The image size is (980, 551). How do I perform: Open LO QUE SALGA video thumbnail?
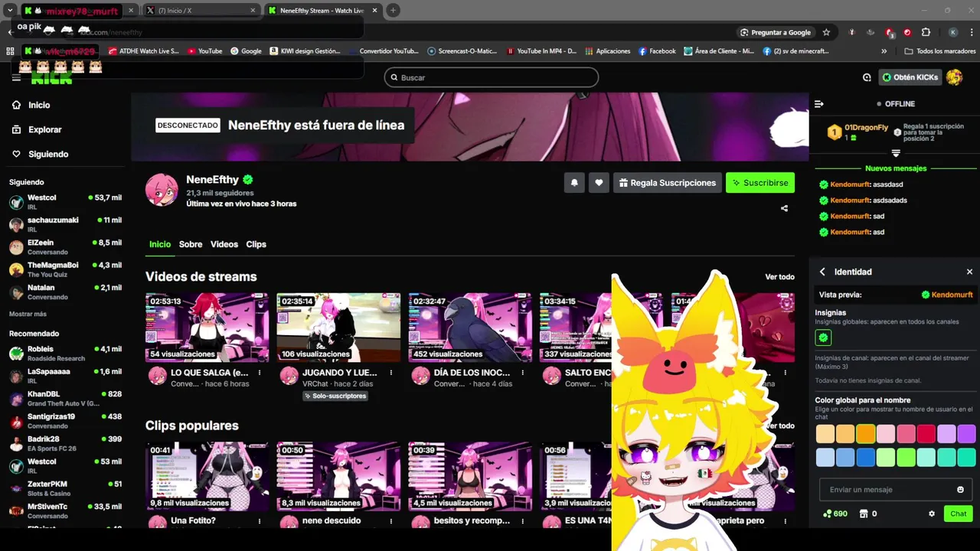click(207, 327)
